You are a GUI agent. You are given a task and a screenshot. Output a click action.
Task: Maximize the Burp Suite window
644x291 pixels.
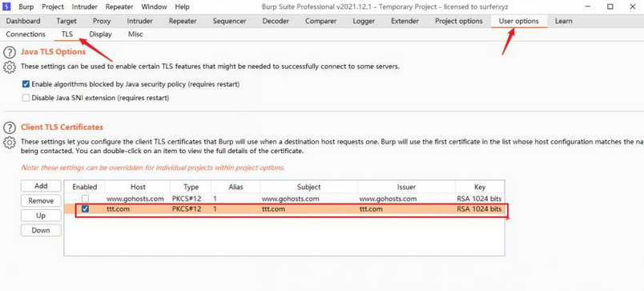(x=610, y=6)
